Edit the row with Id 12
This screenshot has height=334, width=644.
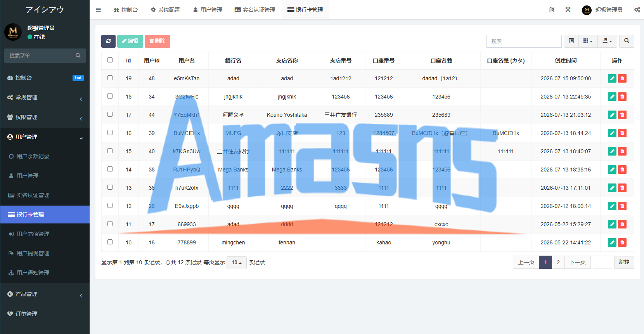tap(612, 206)
